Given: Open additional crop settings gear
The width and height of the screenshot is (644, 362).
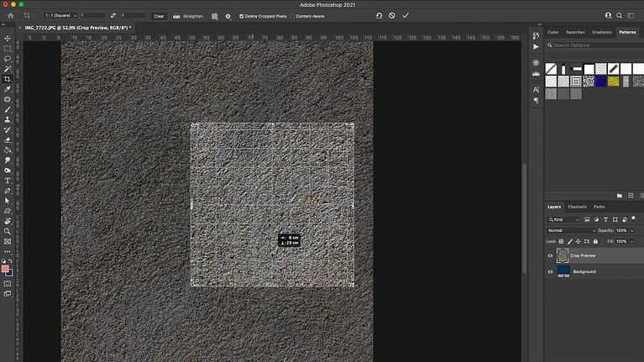Looking at the screenshot, I should click(228, 16).
